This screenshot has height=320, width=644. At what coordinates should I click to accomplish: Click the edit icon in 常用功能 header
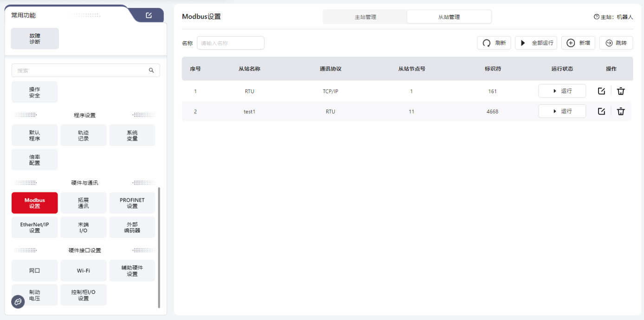click(149, 15)
